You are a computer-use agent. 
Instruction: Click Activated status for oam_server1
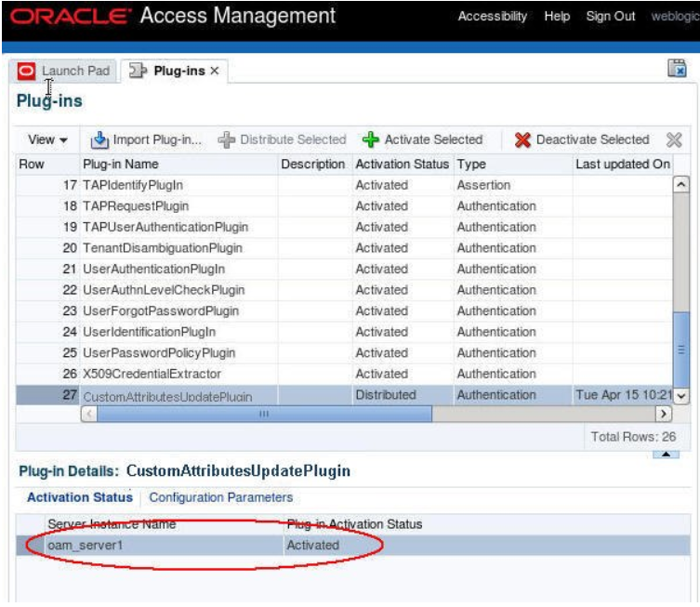pyautogui.click(x=313, y=545)
